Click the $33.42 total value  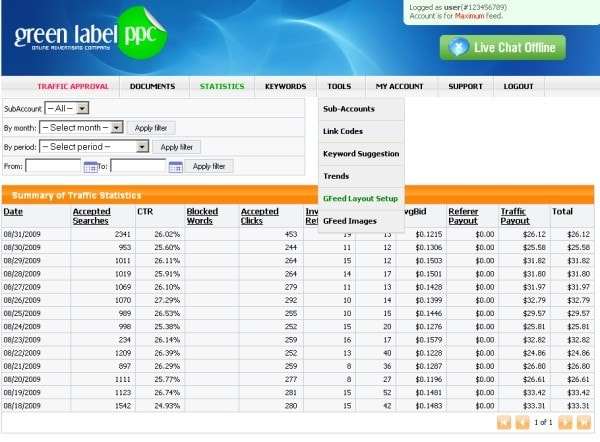click(x=578, y=393)
